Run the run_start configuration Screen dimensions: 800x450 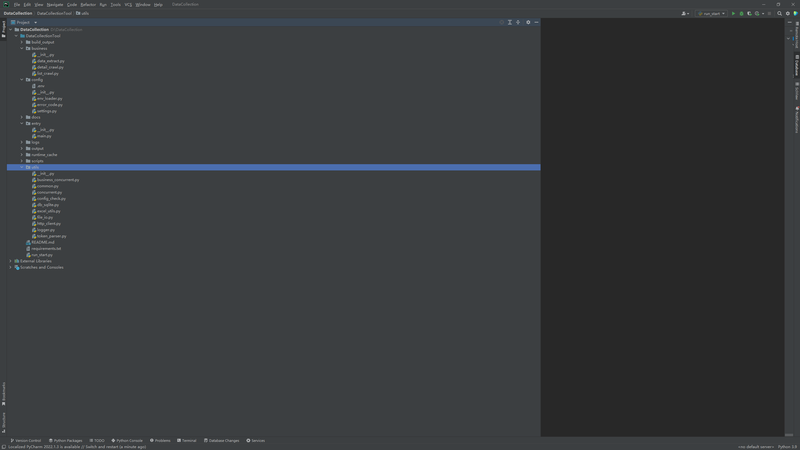(x=733, y=14)
